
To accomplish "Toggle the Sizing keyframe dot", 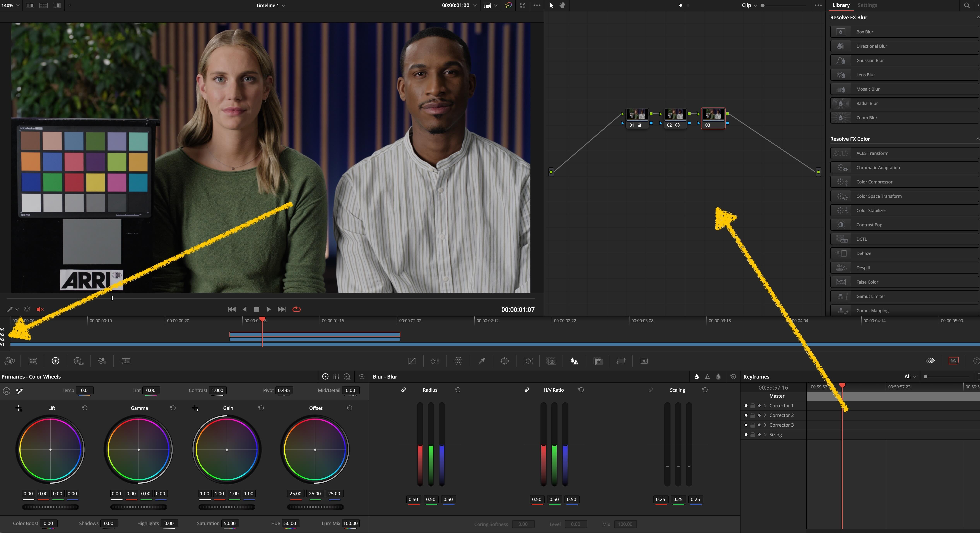I will (746, 435).
